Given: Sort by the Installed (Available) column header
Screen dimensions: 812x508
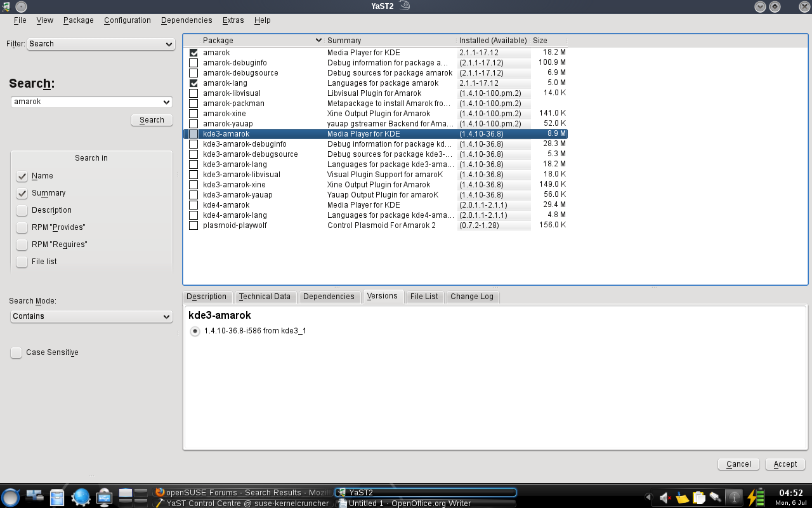Looking at the screenshot, I should pos(494,40).
